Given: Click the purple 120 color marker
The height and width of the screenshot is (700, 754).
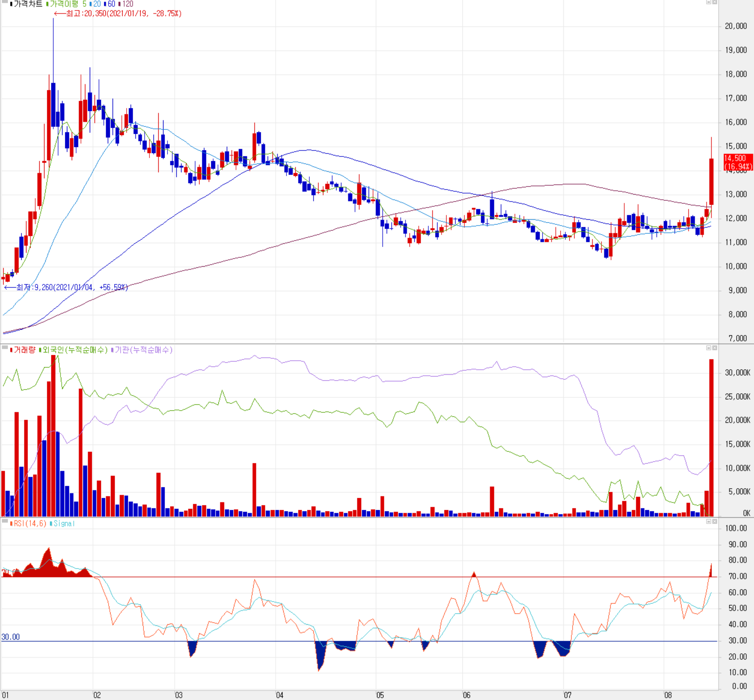Looking at the screenshot, I should pyautogui.click(x=119, y=4).
